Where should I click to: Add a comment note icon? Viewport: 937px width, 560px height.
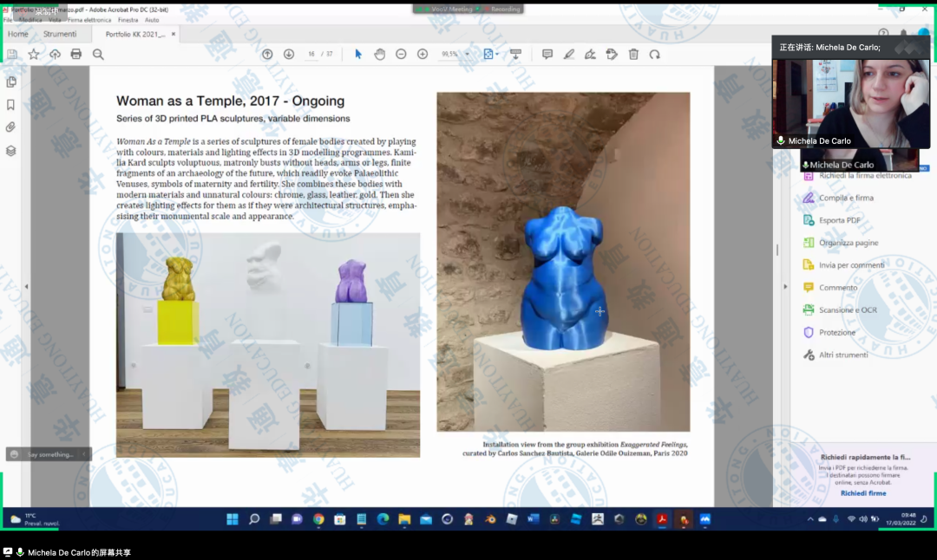[547, 55]
